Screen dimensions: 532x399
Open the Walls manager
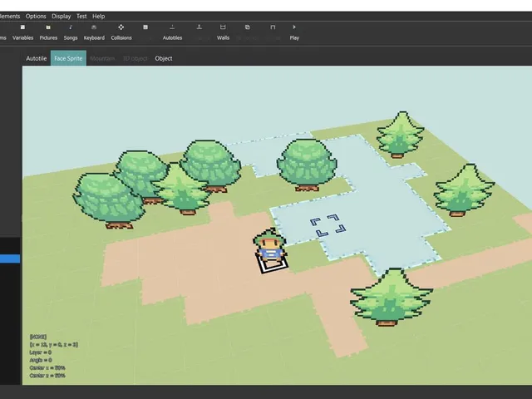(x=223, y=32)
